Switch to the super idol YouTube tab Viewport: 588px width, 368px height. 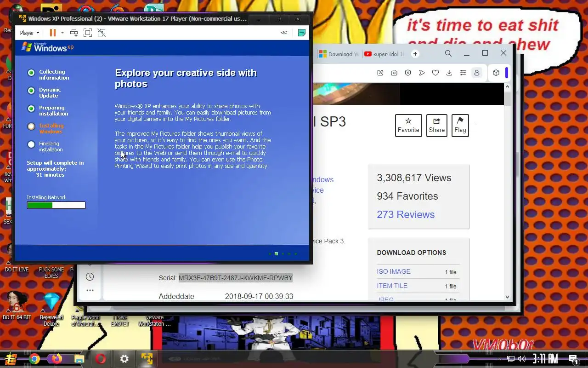384,54
